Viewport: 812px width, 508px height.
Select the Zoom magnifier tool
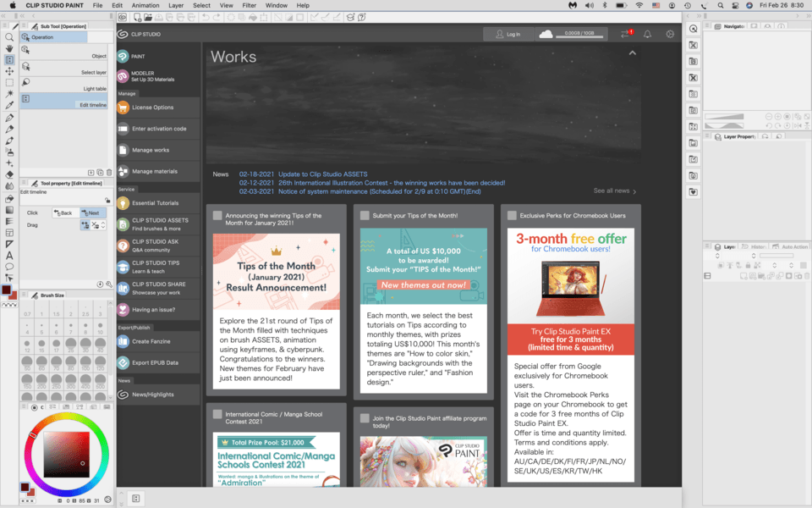coord(9,37)
